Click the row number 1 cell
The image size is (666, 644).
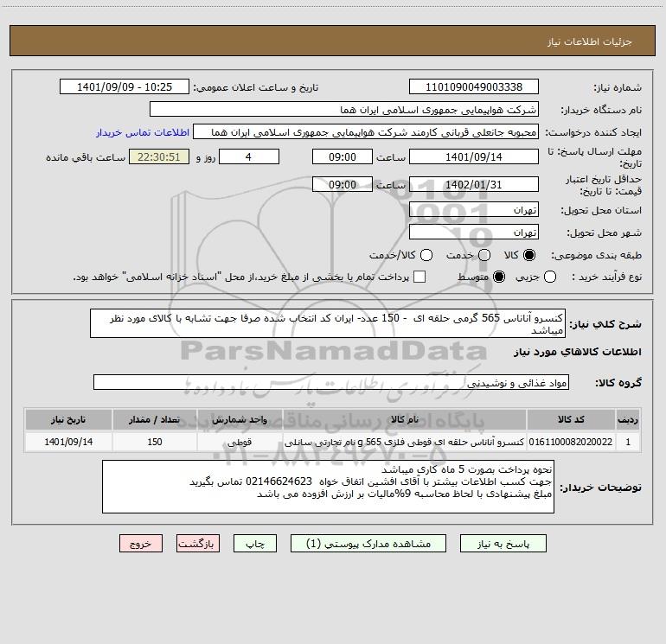click(x=628, y=442)
